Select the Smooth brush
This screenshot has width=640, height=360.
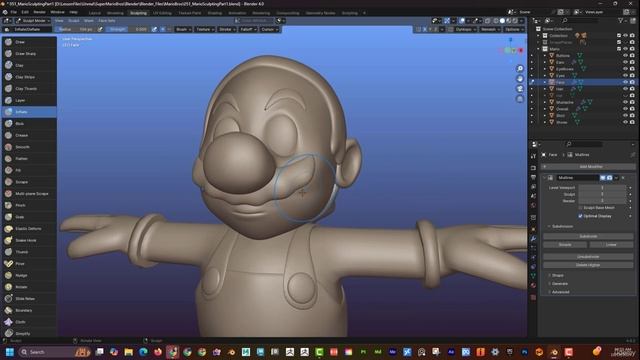click(x=29, y=147)
